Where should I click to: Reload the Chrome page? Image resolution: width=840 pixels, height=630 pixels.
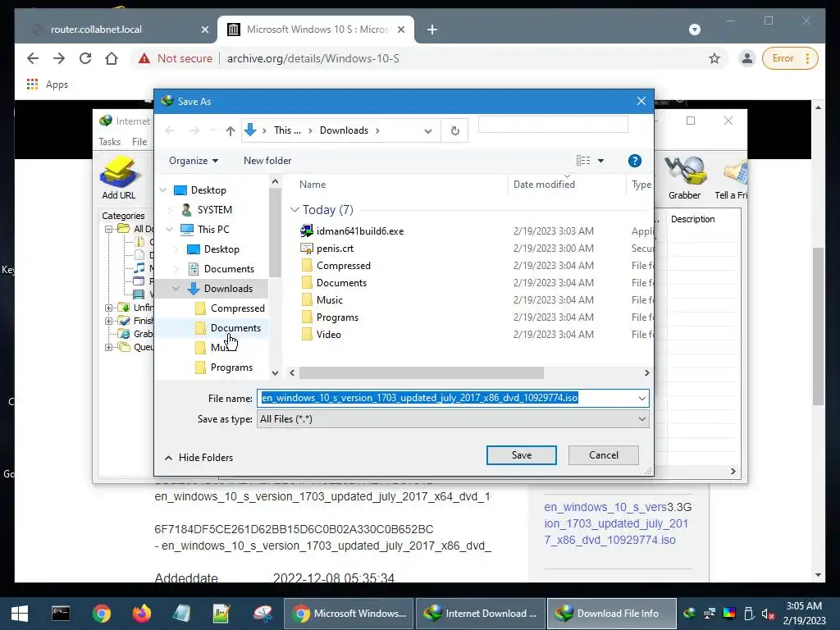click(x=85, y=58)
